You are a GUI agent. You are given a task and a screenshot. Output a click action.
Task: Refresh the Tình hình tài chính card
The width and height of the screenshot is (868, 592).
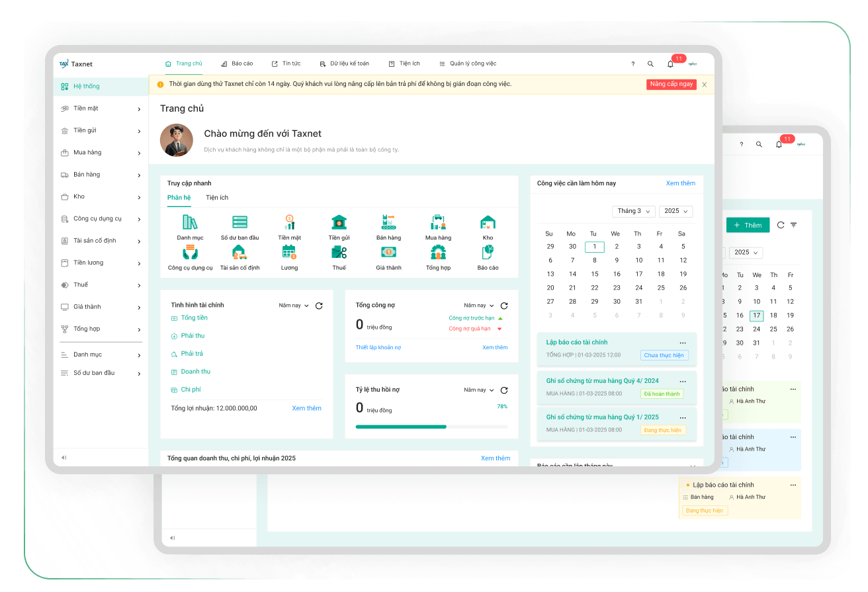319,306
